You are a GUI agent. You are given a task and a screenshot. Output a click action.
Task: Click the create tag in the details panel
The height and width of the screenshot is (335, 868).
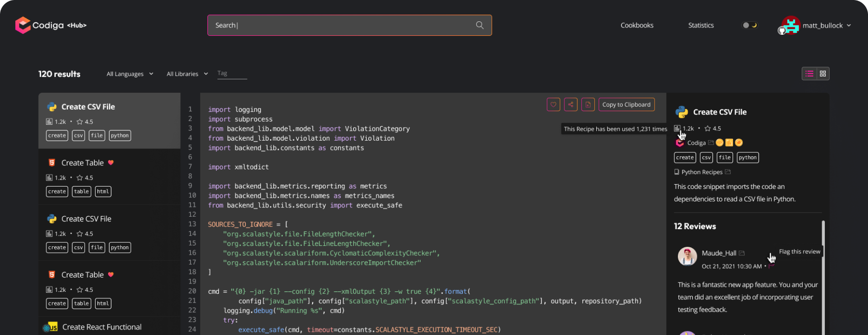(x=685, y=158)
